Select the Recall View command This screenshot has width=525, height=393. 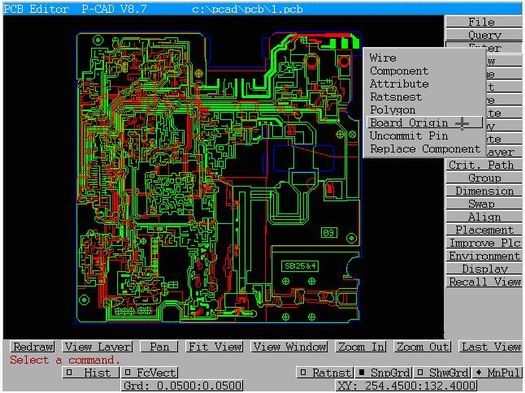click(483, 282)
